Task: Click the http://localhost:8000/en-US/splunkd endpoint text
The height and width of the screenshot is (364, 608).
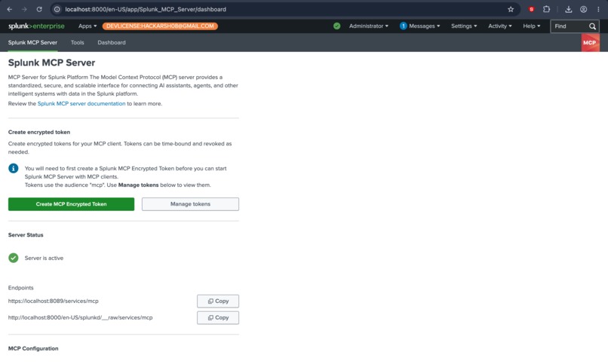Action: pos(80,317)
